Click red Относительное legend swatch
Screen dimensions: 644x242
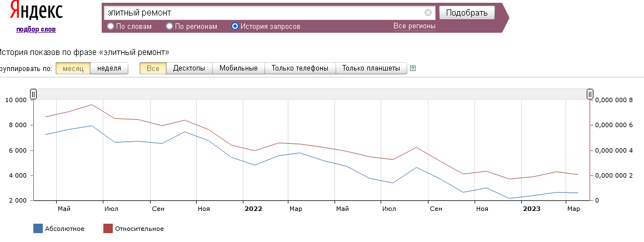coord(108,228)
